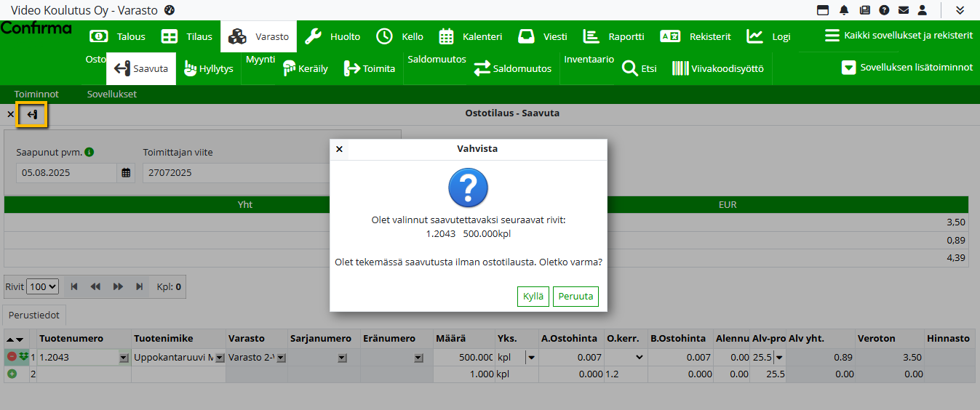Open Viivakoodisyöttö barcode input

click(x=717, y=69)
